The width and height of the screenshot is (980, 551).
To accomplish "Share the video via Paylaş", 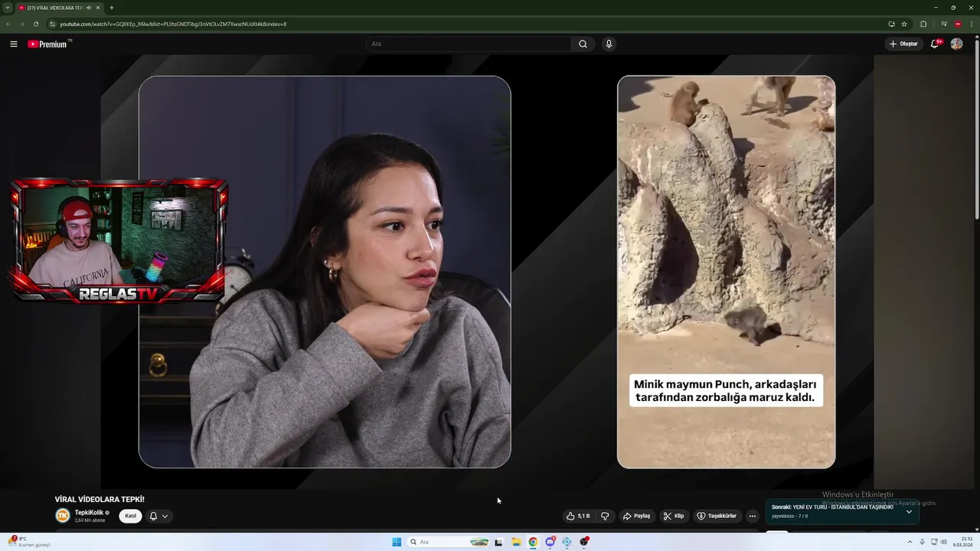I will point(636,516).
